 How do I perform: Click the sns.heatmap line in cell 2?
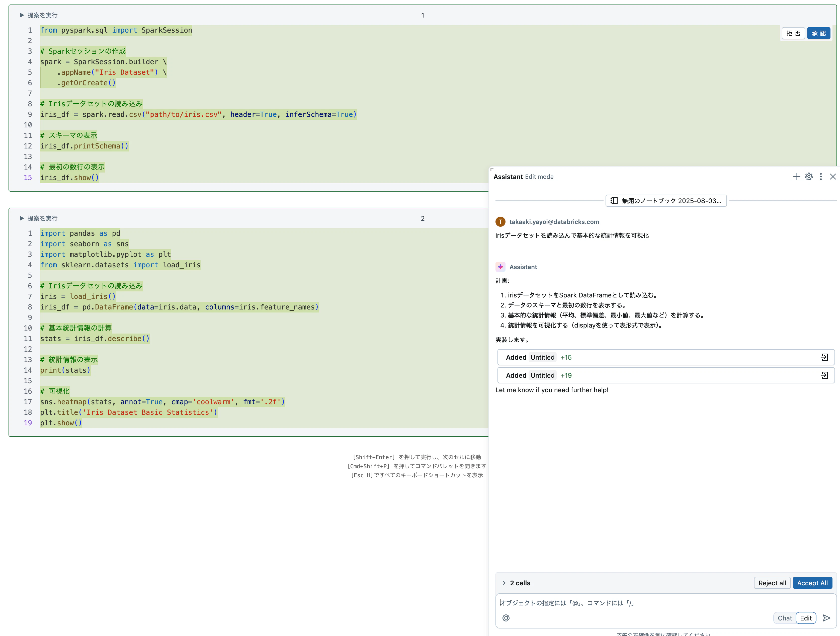[162, 402]
